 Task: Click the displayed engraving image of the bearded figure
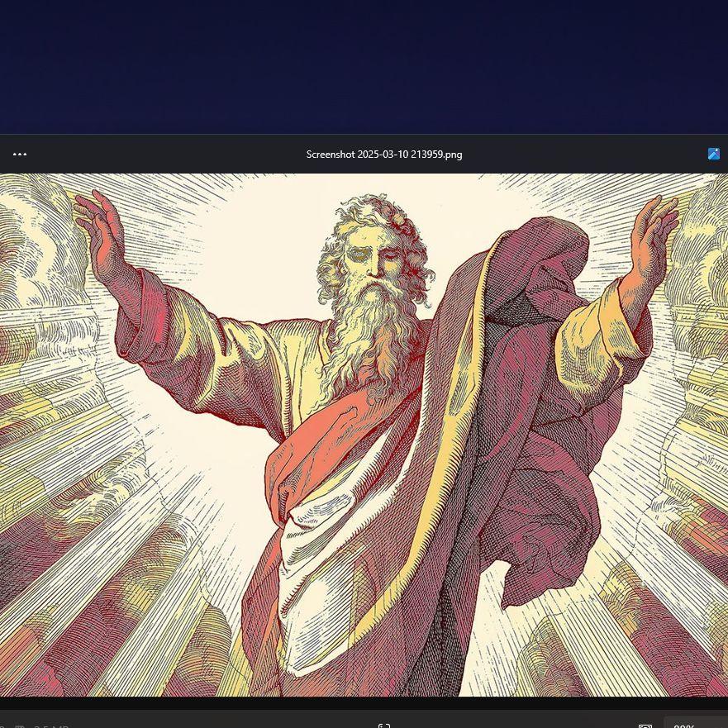364,435
